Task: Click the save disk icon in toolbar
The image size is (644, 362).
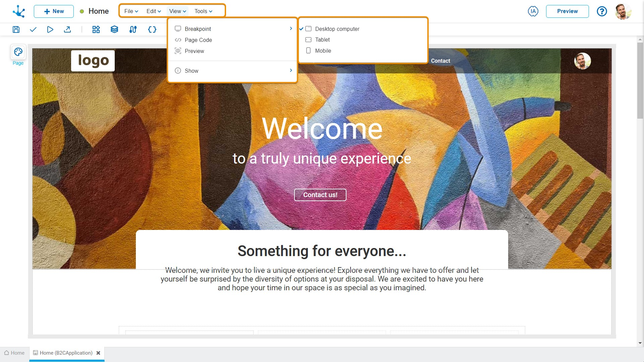Action: click(x=16, y=29)
